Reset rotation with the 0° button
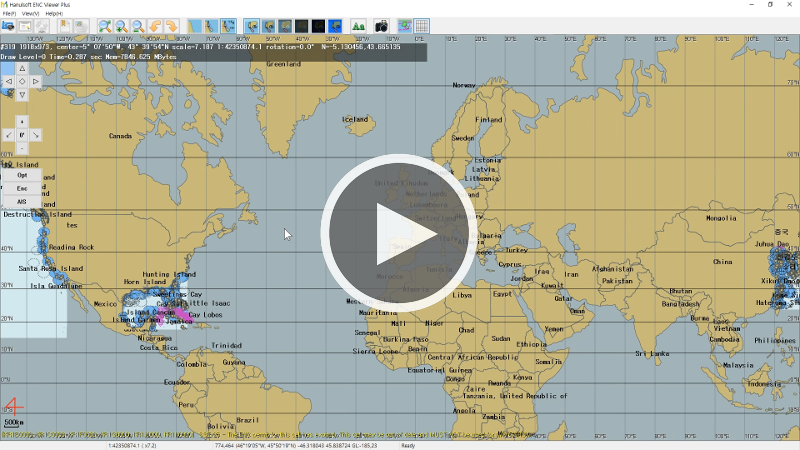This screenshot has width=800, height=450. point(22,134)
